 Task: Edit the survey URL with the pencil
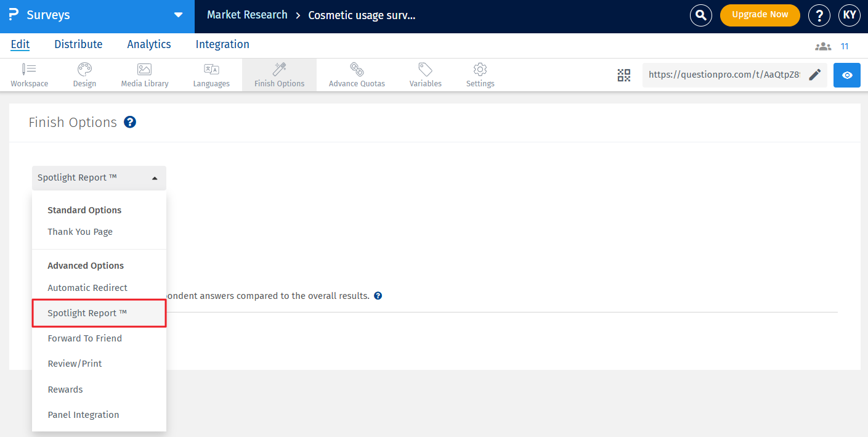click(x=814, y=74)
